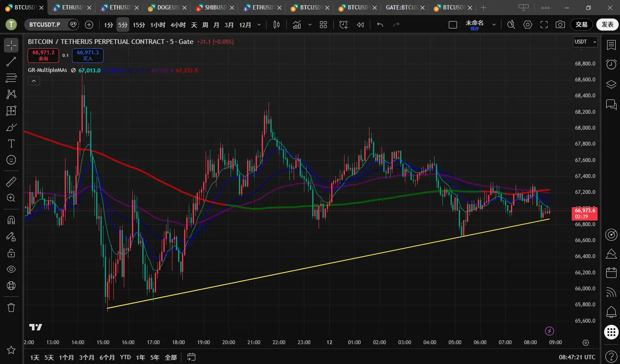620x364 pixels.
Task: Collapse the indicator legend
Action: [34, 81]
